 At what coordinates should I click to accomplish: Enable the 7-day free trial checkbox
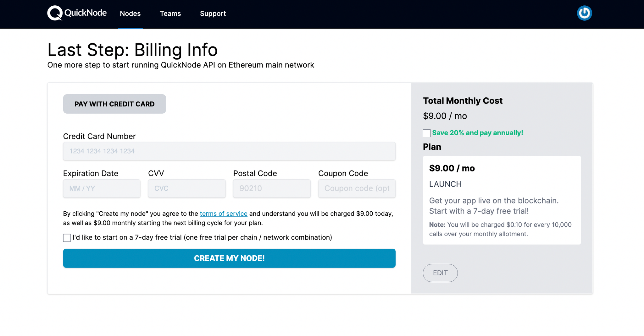(x=67, y=238)
